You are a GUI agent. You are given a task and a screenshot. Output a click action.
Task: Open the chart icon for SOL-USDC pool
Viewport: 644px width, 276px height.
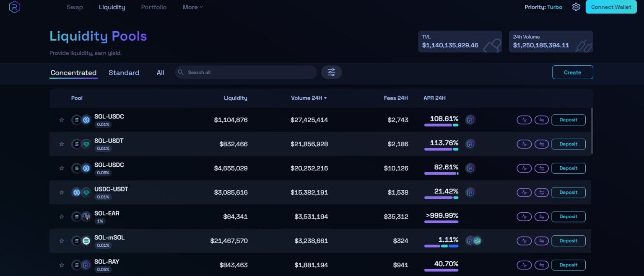524,120
